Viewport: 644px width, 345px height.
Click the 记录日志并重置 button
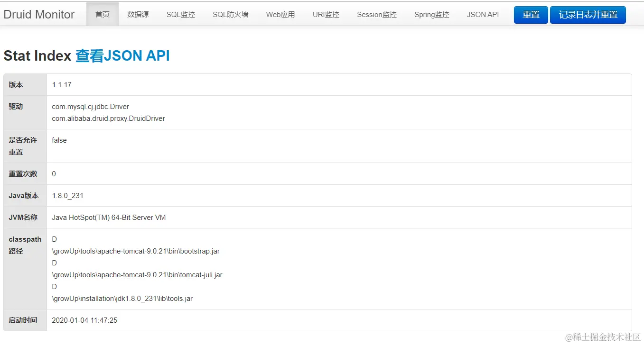click(x=588, y=15)
